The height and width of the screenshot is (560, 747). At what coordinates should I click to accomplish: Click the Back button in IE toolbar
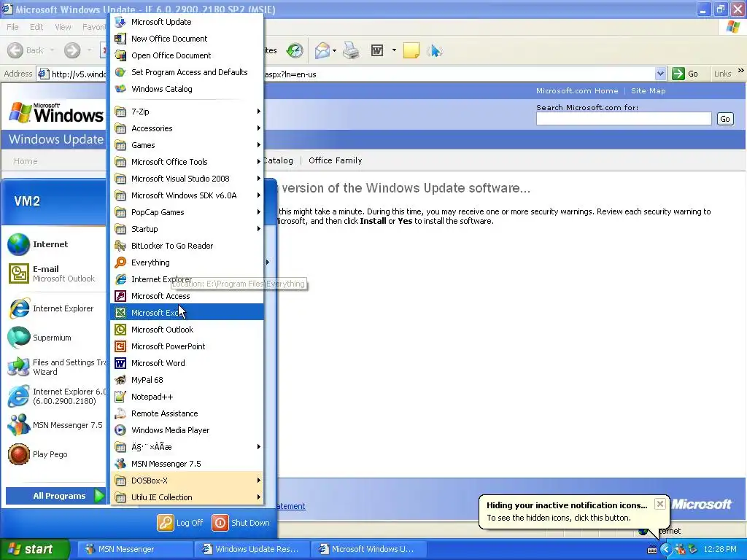coord(26,50)
